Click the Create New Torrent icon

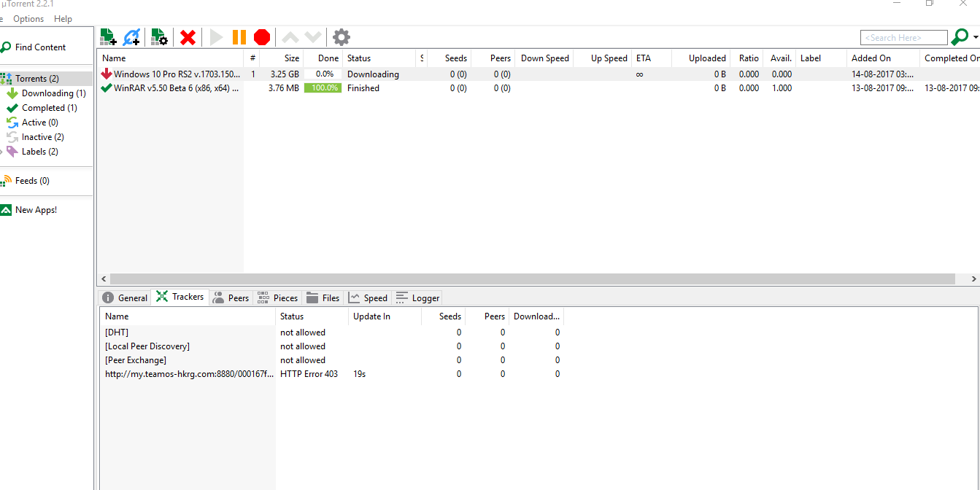[x=159, y=37]
